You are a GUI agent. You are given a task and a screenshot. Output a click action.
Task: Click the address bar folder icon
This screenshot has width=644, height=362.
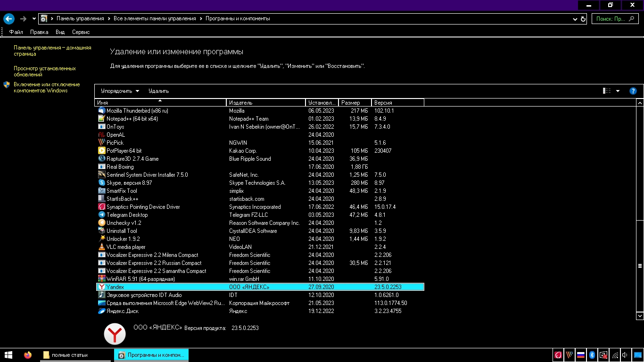click(44, 19)
